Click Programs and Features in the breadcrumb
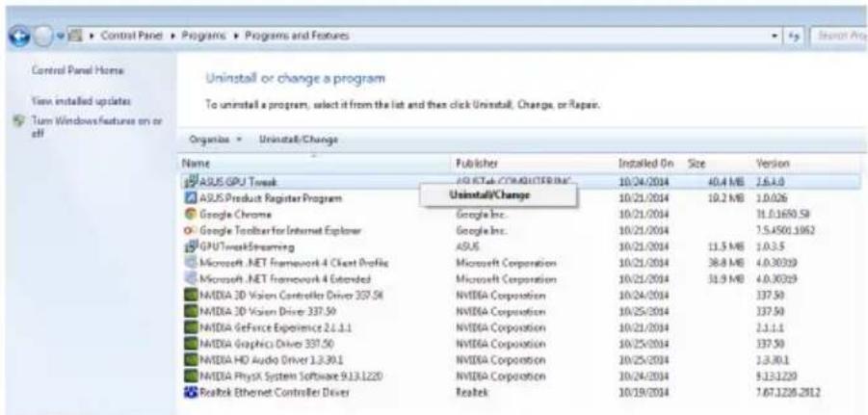868x415 pixels. 297,36
